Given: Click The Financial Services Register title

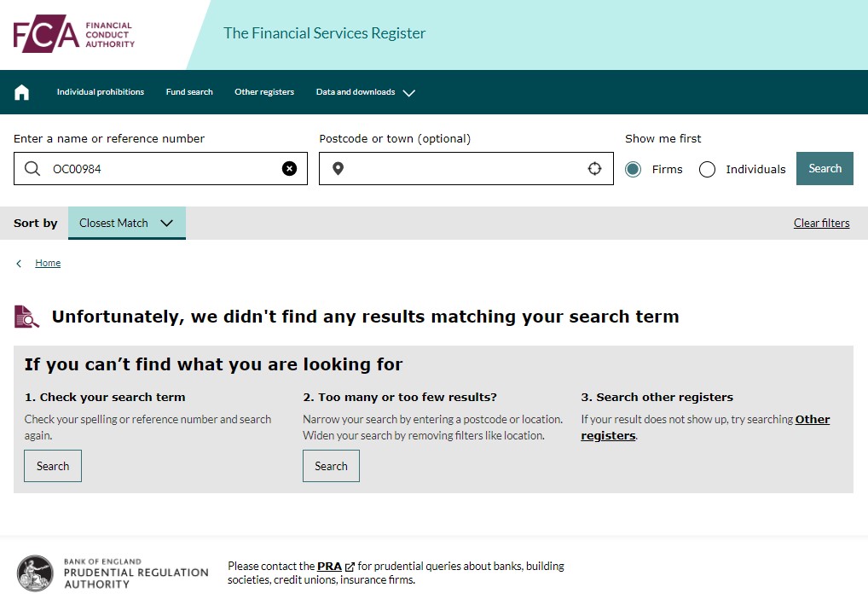Looking at the screenshot, I should (x=324, y=33).
